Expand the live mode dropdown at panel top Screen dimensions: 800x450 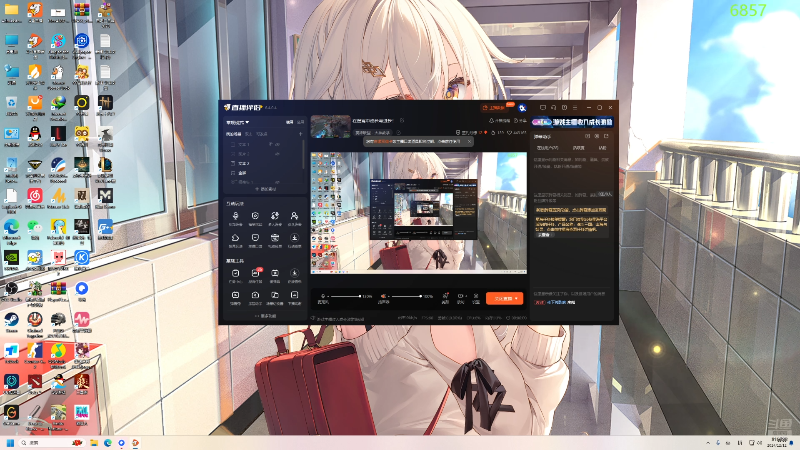[238, 122]
